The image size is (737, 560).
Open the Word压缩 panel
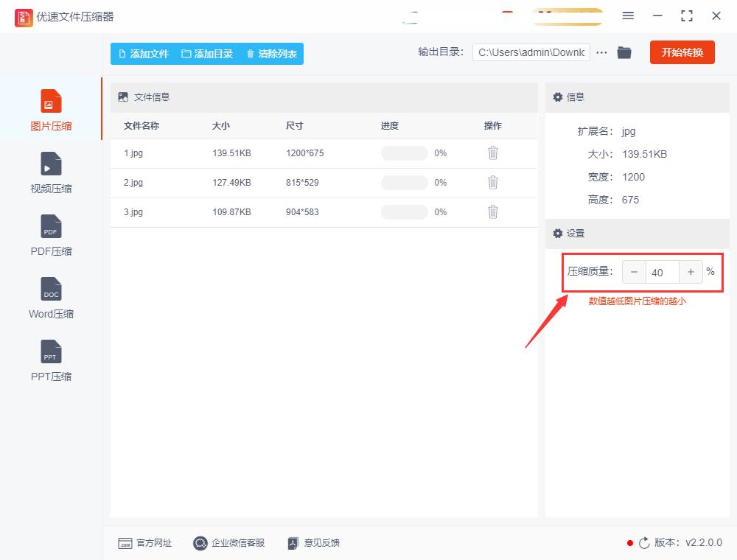tap(50, 297)
